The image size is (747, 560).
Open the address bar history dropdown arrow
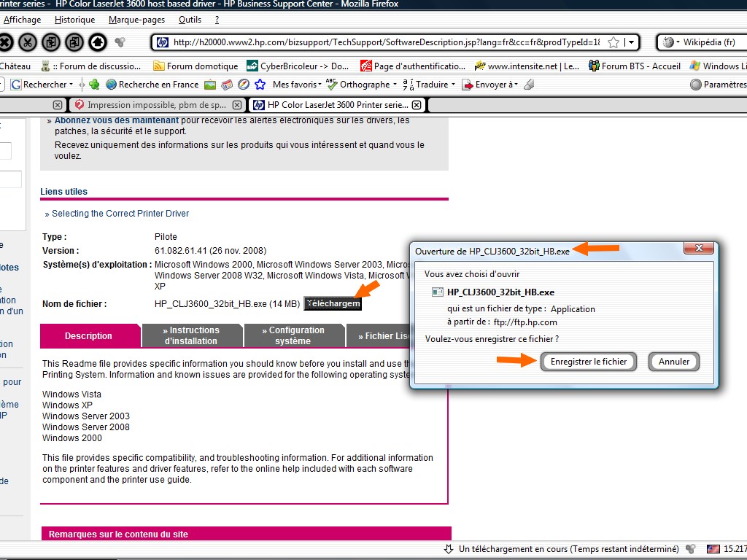632,42
